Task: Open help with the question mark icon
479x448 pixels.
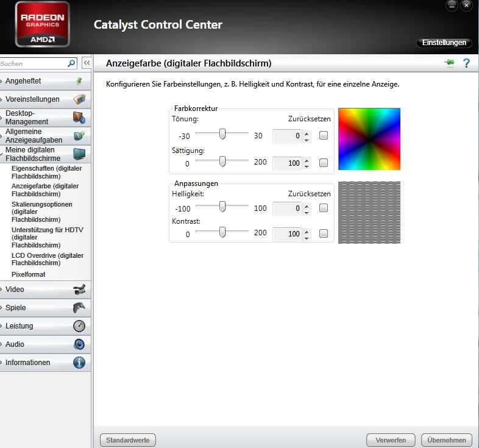Action: pyautogui.click(x=466, y=63)
